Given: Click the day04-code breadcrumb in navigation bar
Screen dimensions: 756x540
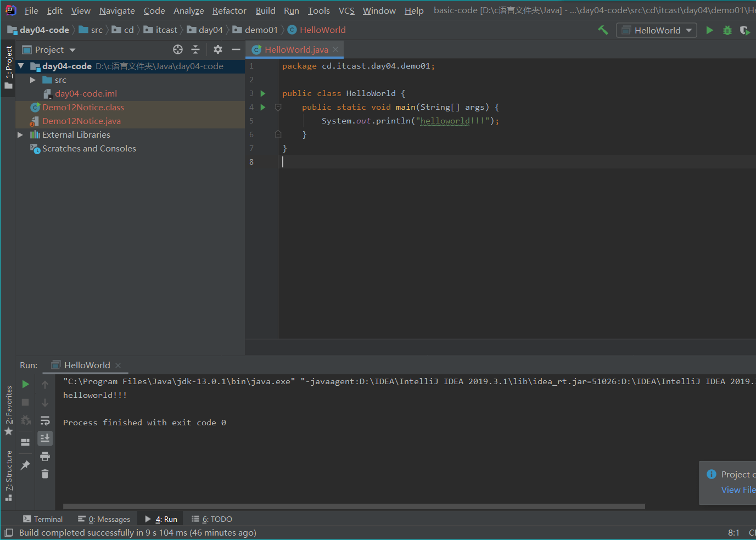Looking at the screenshot, I should point(38,30).
